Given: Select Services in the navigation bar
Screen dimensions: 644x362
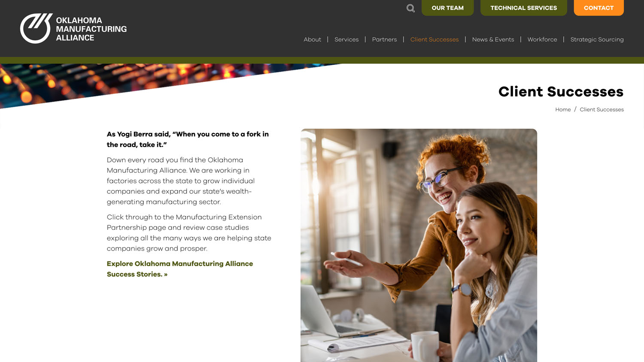Looking at the screenshot, I should point(346,39).
